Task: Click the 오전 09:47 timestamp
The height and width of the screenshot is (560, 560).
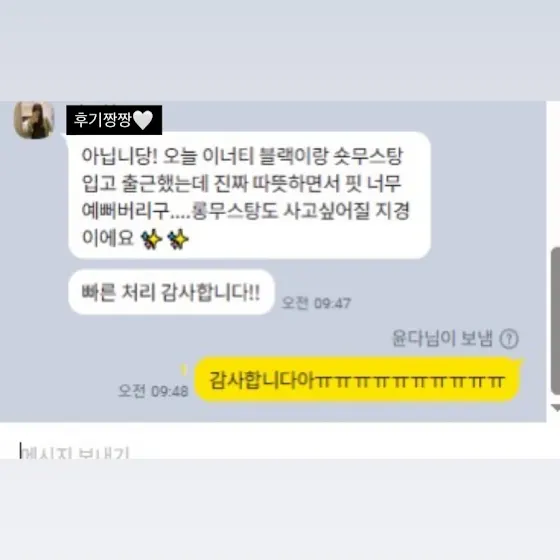Action: [316, 303]
